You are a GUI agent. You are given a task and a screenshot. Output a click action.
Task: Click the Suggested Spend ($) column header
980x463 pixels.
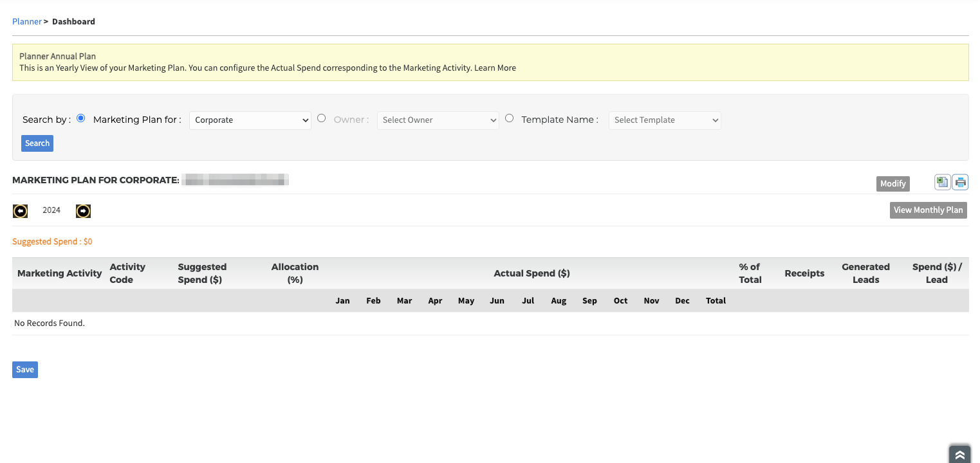point(202,273)
